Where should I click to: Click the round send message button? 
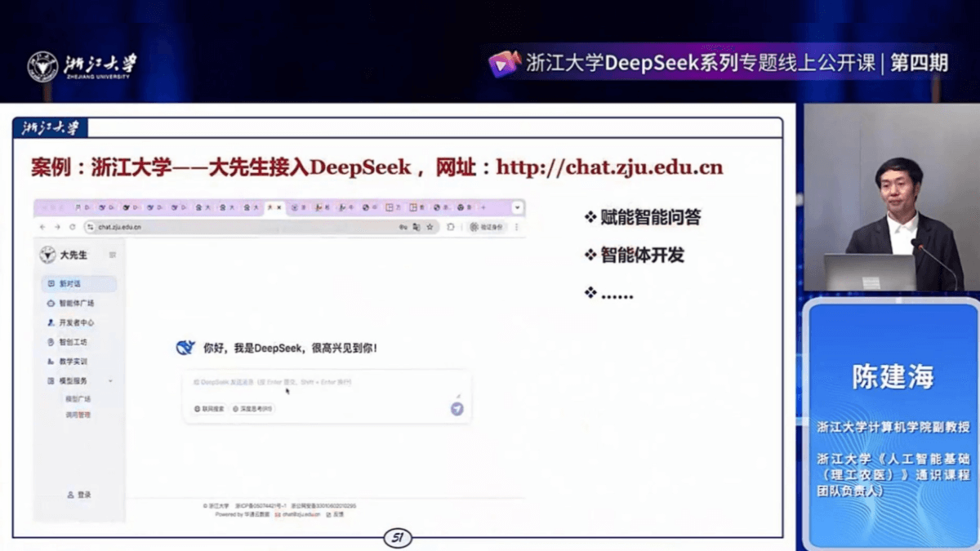(x=457, y=409)
